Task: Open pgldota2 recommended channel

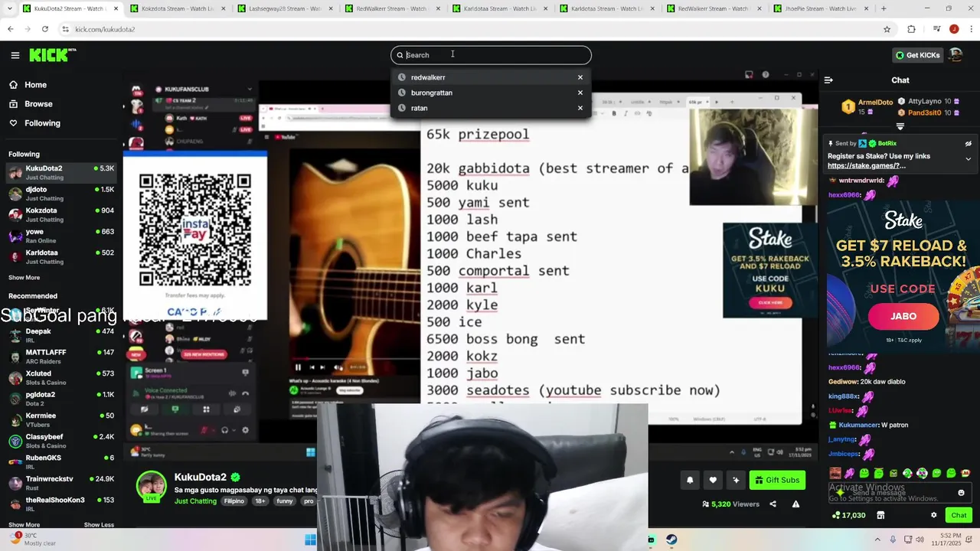Action: pos(61,399)
